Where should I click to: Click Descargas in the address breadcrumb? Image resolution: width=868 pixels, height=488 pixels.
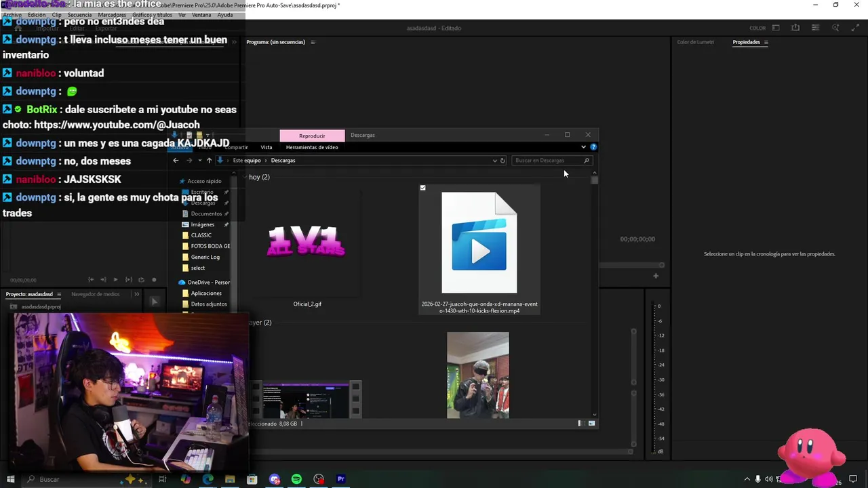pyautogui.click(x=283, y=161)
